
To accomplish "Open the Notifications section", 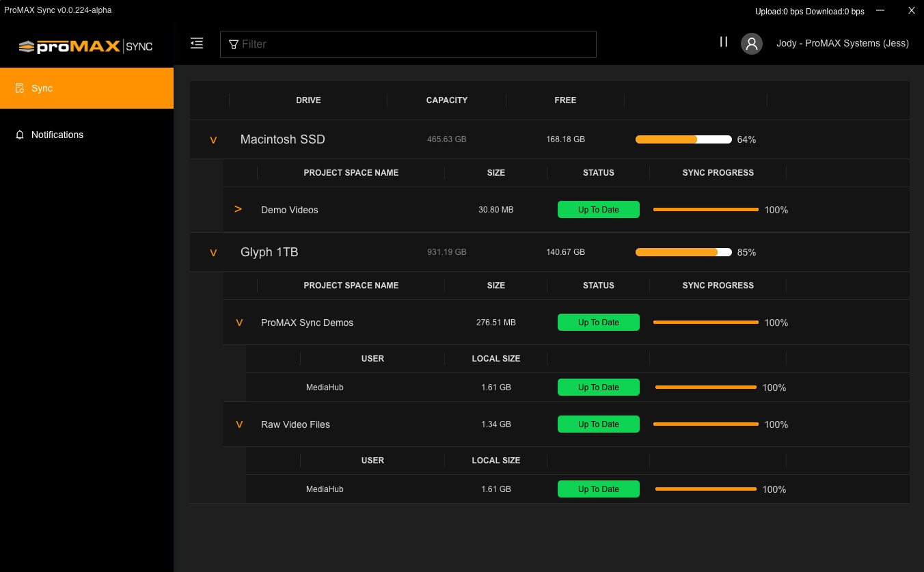I will [57, 135].
